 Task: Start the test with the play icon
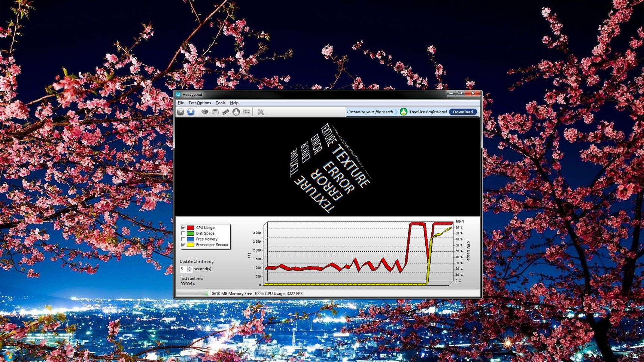click(180, 112)
